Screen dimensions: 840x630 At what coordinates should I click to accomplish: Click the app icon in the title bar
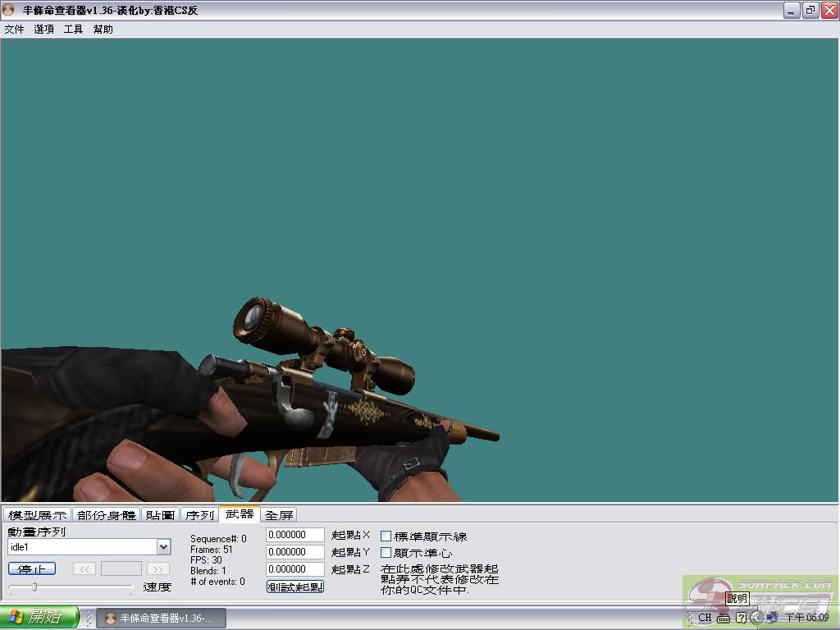(x=9, y=11)
